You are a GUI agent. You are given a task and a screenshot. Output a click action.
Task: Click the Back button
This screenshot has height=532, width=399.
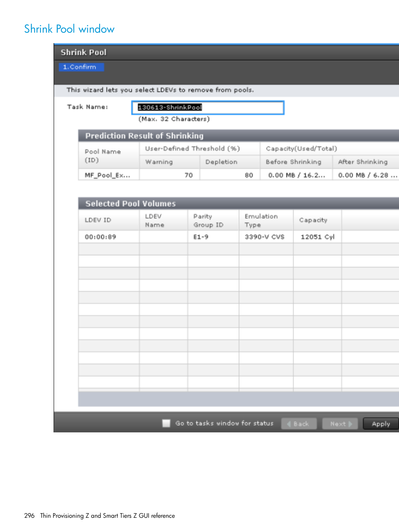click(x=299, y=424)
